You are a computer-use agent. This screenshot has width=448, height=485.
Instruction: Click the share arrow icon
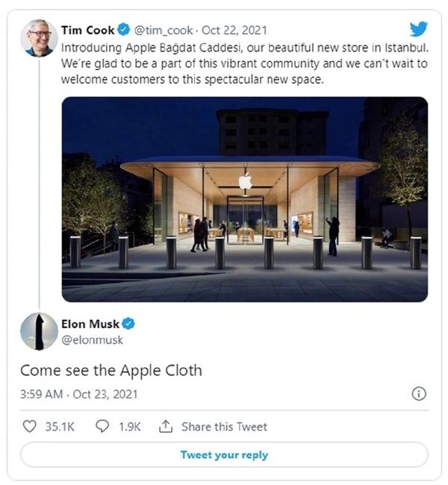coord(166,427)
